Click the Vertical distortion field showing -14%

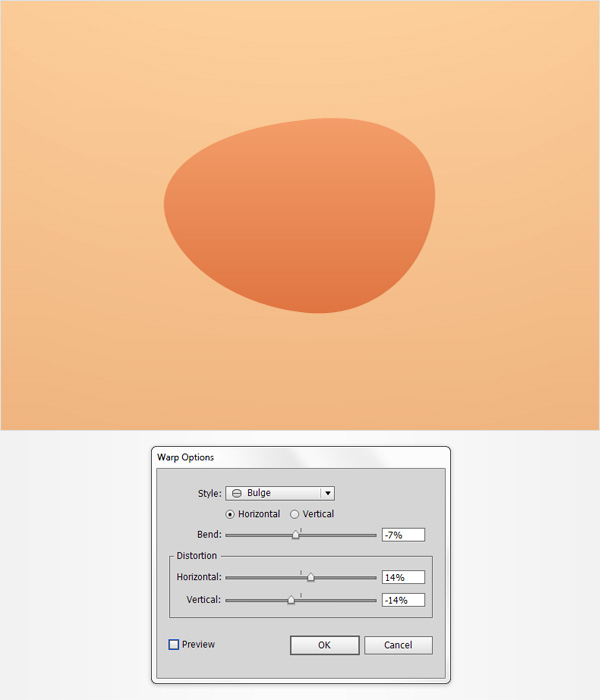click(402, 600)
